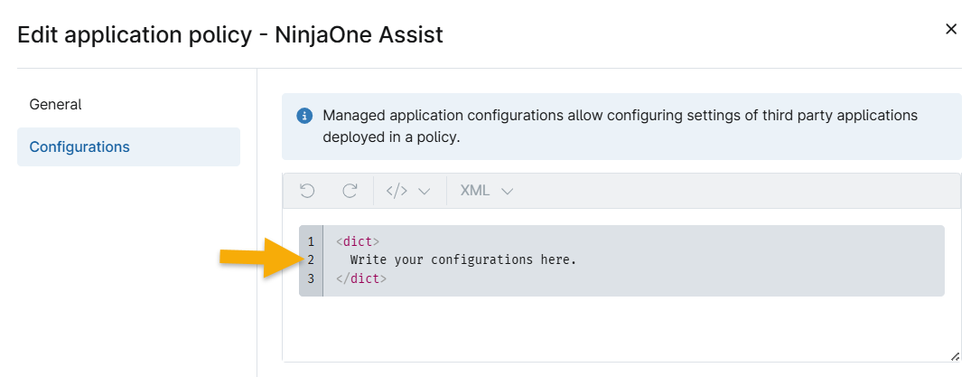Viewport: 980px width, 377px height.
Task: Click the "Write your configurations here." text
Action: 462,260
